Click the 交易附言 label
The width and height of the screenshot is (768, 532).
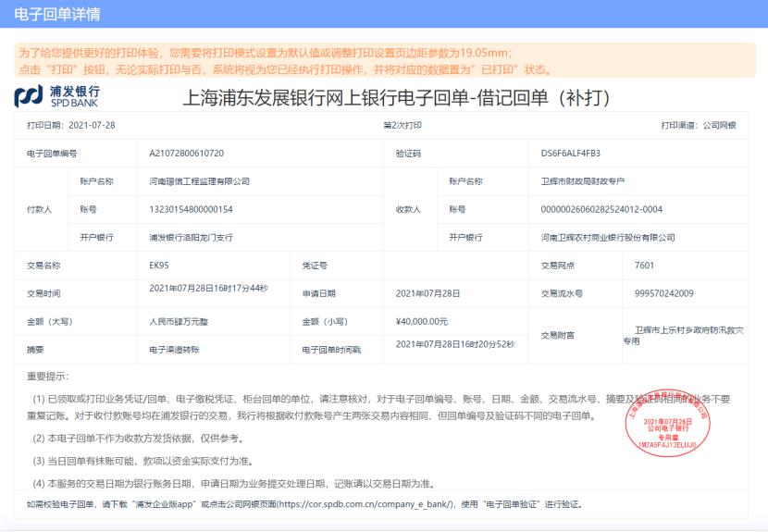[558, 336]
